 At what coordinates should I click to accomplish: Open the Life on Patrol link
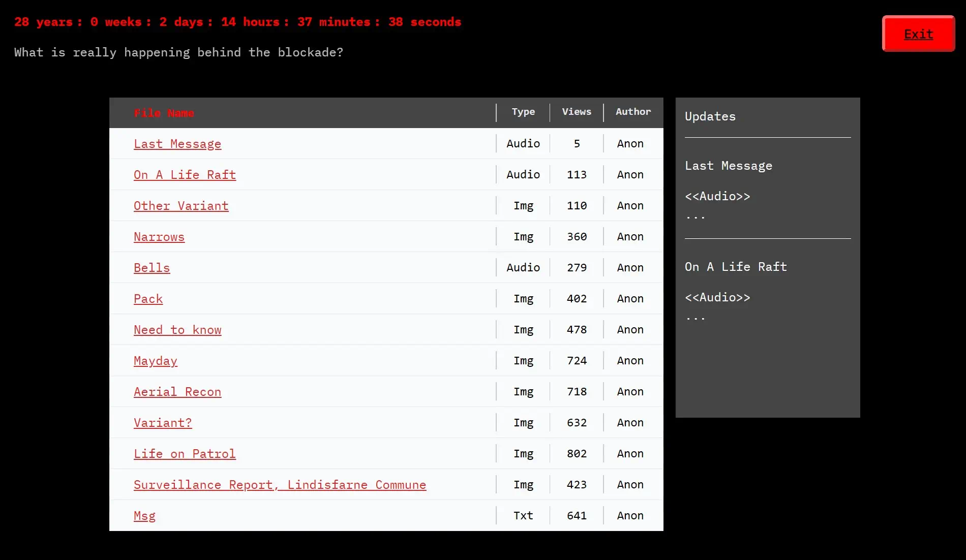point(185,454)
